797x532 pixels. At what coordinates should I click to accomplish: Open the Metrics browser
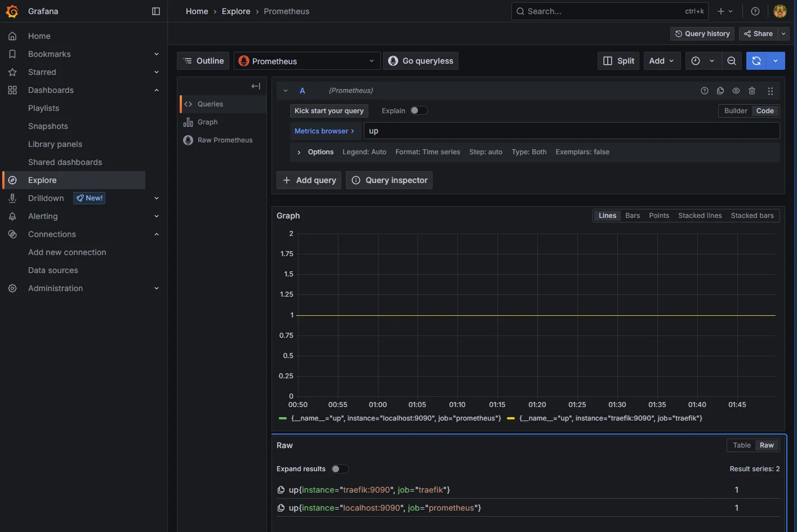click(x=324, y=131)
